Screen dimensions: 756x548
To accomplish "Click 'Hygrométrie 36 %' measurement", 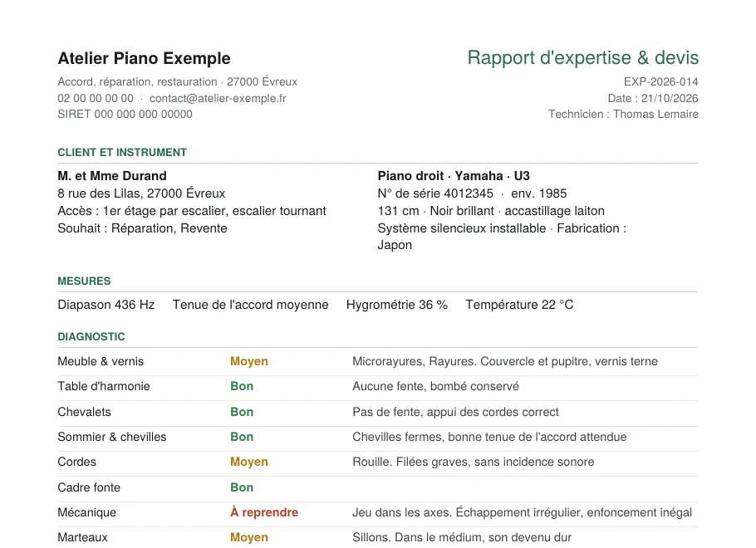I will [397, 305].
